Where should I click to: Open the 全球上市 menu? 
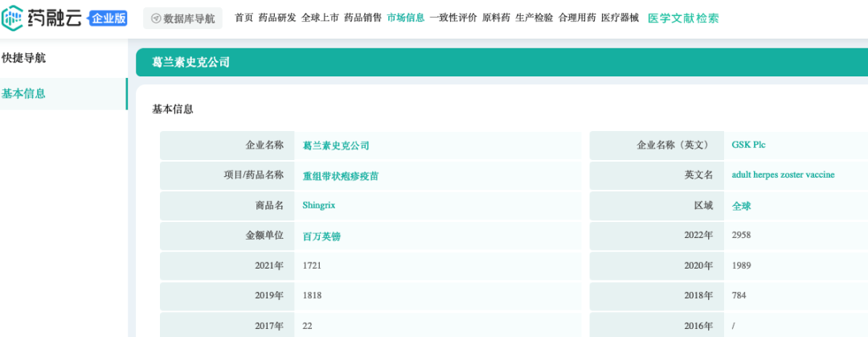pyautogui.click(x=320, y=18)
